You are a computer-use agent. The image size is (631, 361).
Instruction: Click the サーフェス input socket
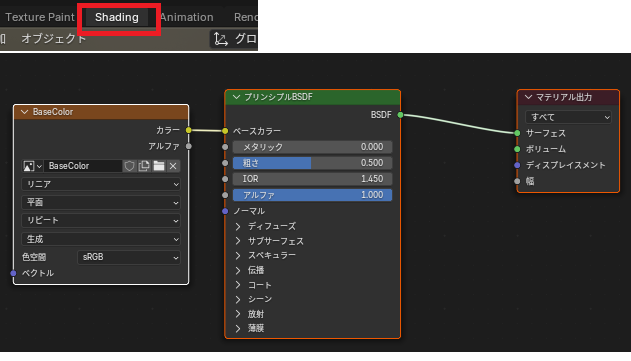518,133
